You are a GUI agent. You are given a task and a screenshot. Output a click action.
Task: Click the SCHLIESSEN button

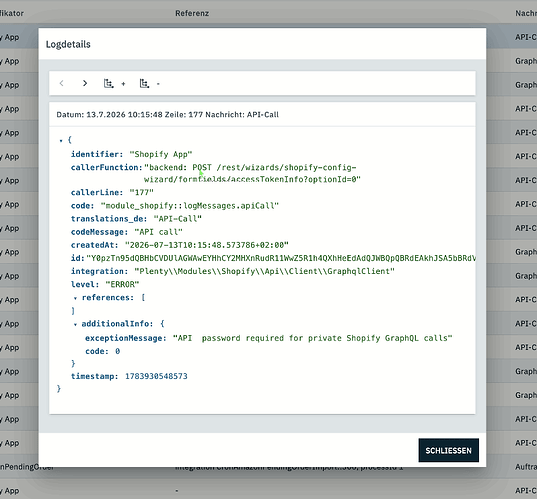point(448,450)
